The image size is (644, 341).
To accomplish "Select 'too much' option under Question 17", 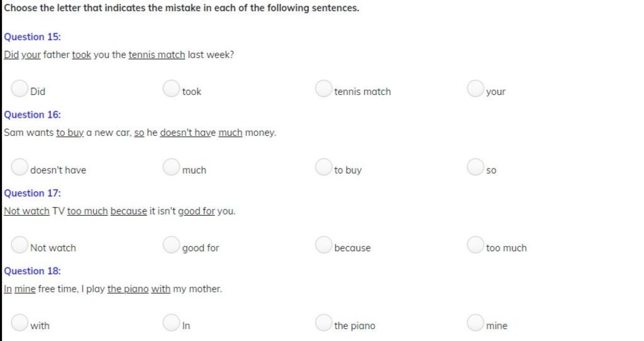I will (475, 245).
